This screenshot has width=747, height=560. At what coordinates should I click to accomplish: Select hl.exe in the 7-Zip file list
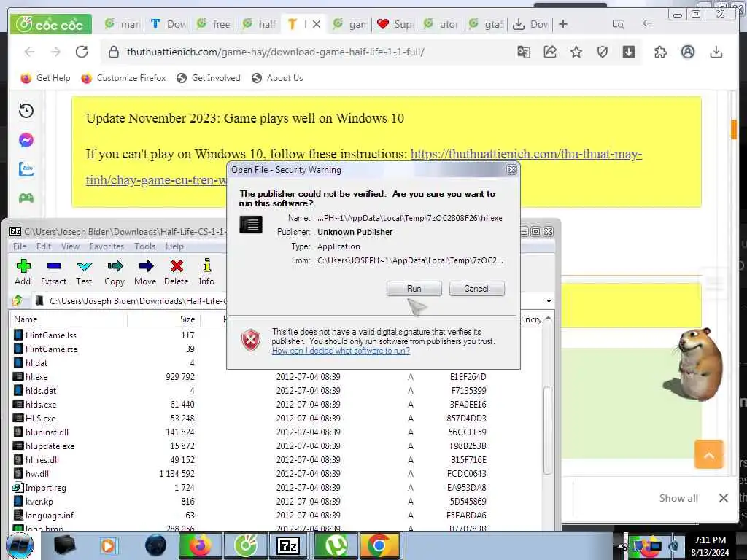(36, 377)
